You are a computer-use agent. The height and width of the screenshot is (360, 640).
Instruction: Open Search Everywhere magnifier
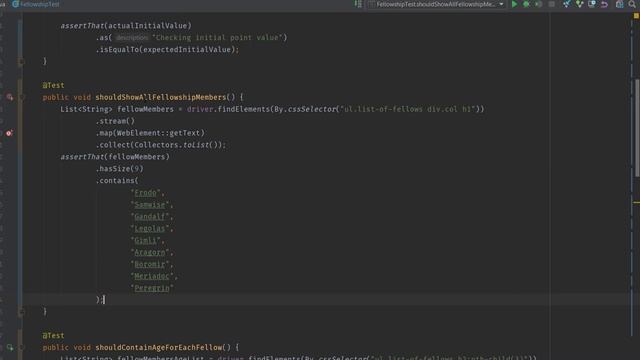(632, 4)
